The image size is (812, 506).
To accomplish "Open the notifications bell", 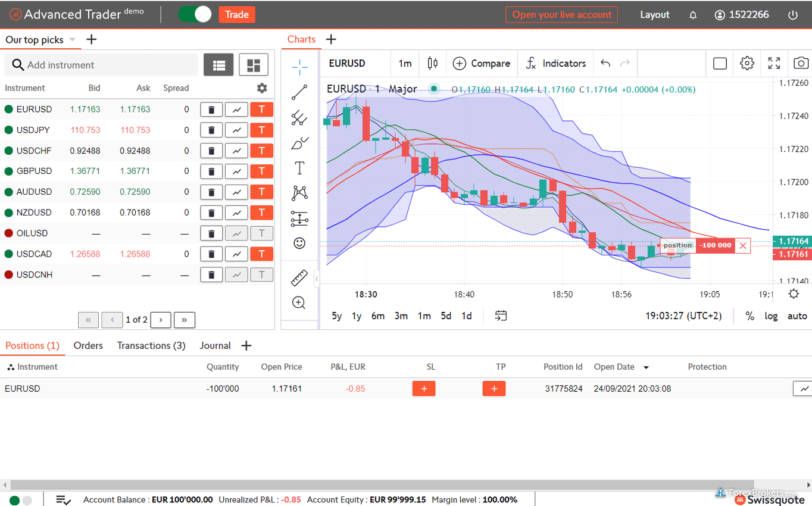I will [x=693, y=15].
